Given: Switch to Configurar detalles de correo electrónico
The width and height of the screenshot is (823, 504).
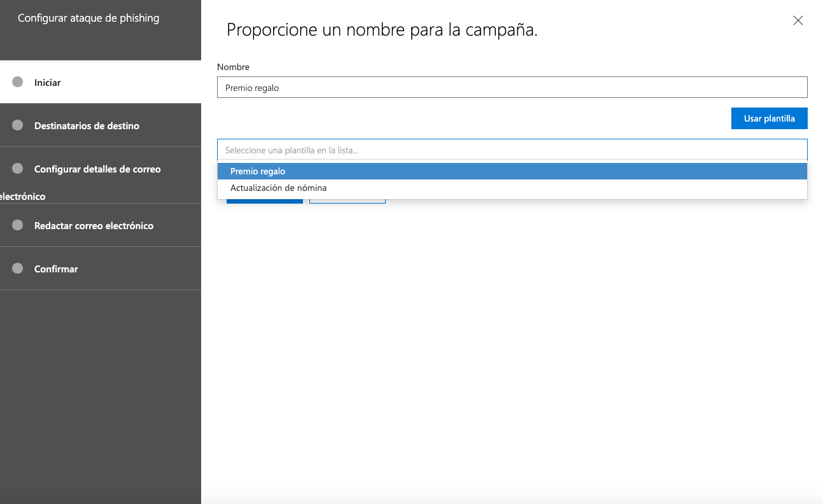Looking at the screenshot, I should click(97, 169).
